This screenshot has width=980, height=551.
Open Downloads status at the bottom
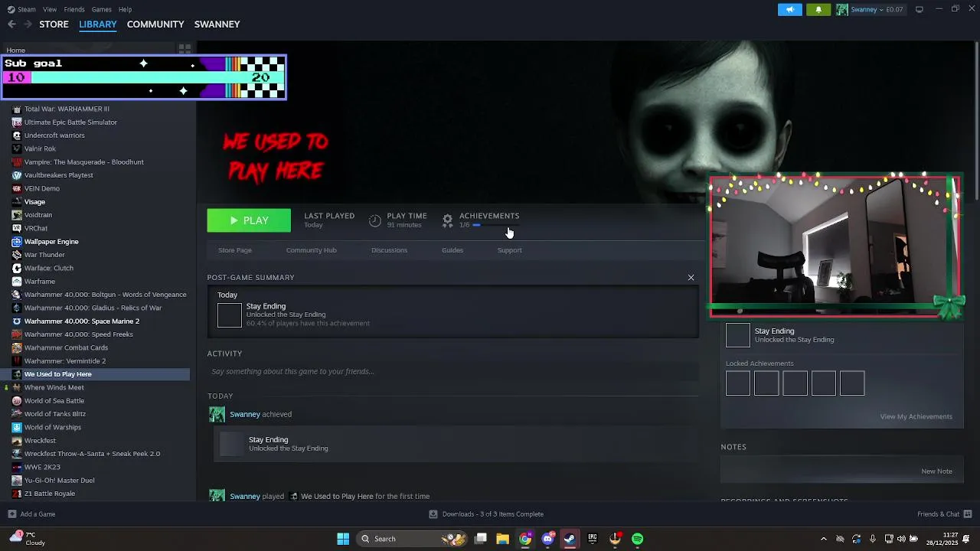pos(486,514)
